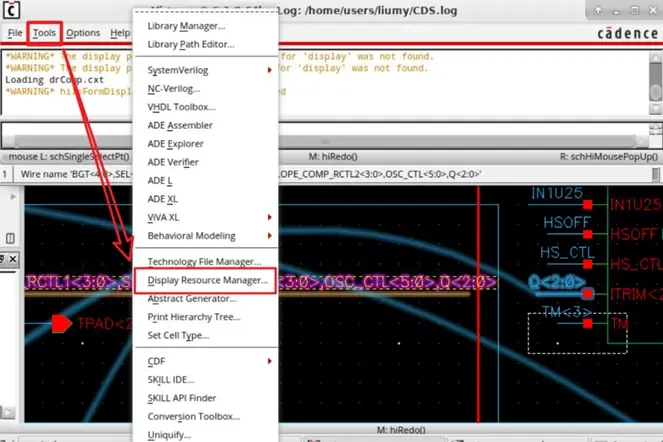
Task: Open the Tools menu
Action: coord(44,33)
